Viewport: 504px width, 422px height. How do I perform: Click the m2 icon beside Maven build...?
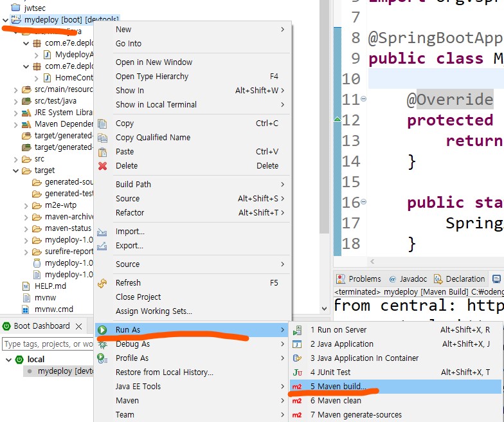(x=297, y=387)
